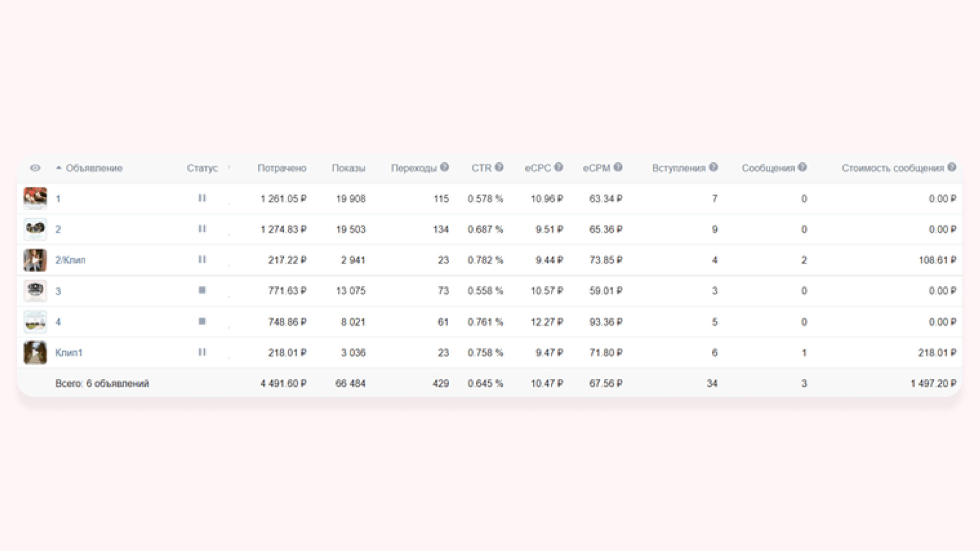Viewport: 980px width, 551px height.
Task: Sort by Объявление column header
Action: tap(94, 168)
